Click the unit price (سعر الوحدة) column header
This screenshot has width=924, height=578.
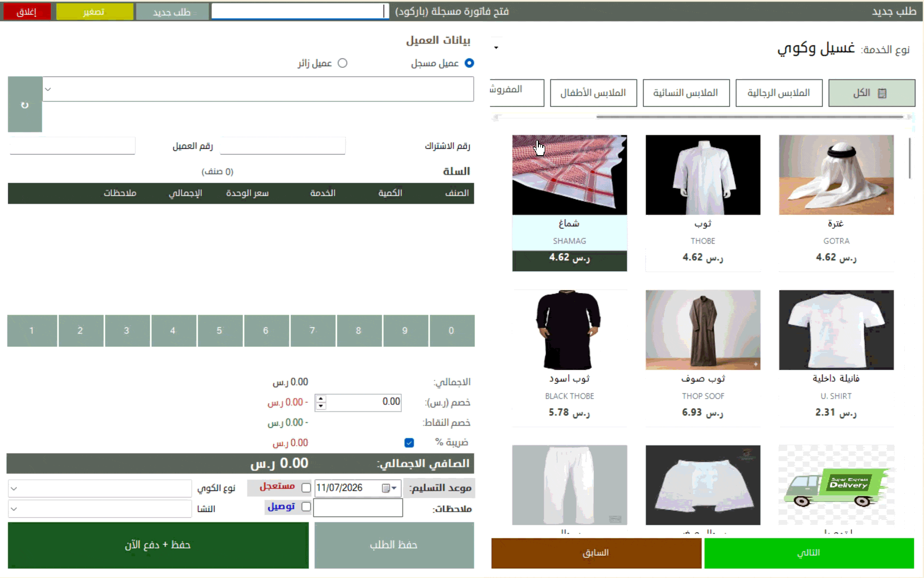(x=247, y=193)
